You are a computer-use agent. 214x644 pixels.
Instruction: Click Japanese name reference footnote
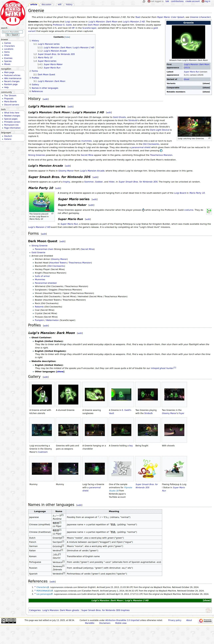tap(62, 515)
